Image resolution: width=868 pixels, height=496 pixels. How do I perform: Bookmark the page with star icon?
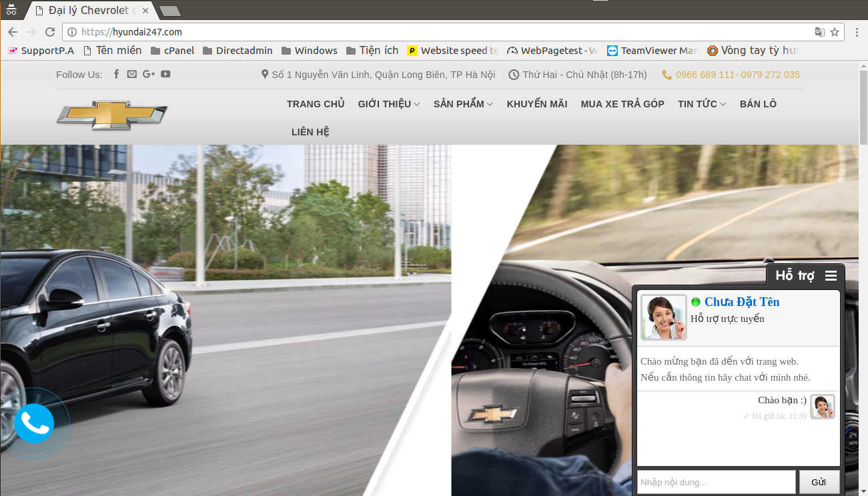[834, 32]
